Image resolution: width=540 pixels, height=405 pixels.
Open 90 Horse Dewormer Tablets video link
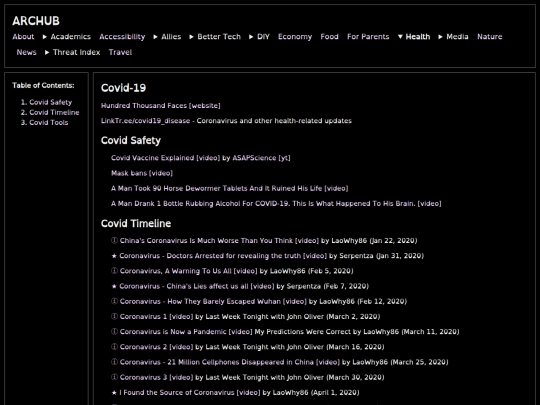click(x=229, y=188)
